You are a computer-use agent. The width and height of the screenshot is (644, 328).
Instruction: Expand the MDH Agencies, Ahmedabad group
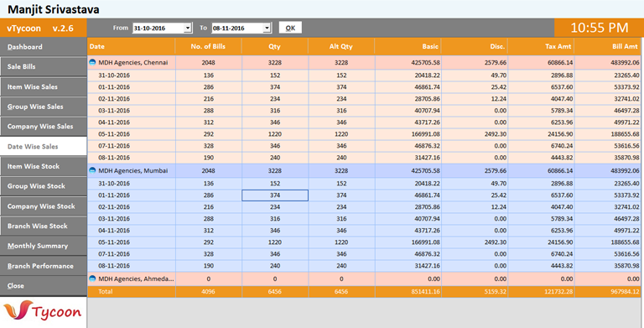click(x=93, y=279)
